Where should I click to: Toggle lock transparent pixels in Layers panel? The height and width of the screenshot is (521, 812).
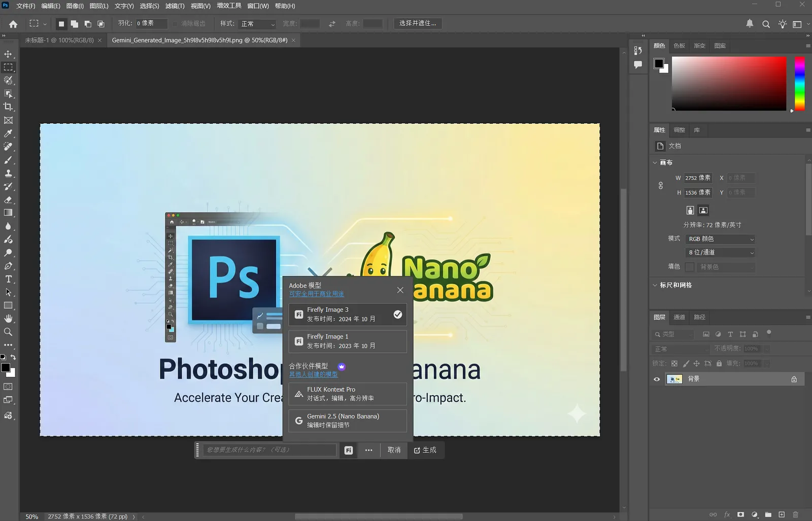[674, 363]
